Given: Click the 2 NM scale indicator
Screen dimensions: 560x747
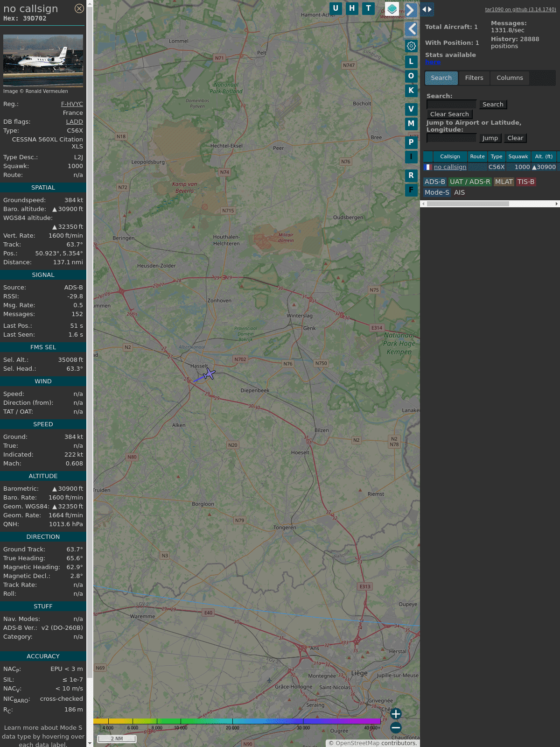Looking at the screenshot, I should tap(117, 739).
